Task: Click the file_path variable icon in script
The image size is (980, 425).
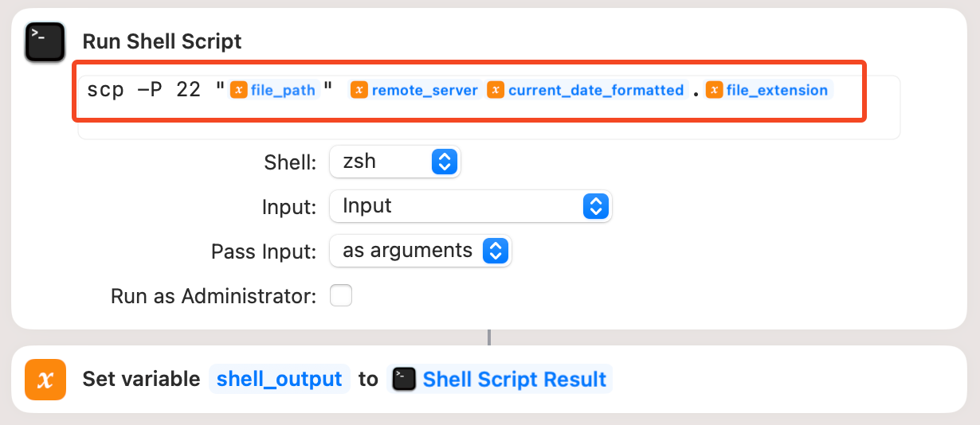Action: 238,91
